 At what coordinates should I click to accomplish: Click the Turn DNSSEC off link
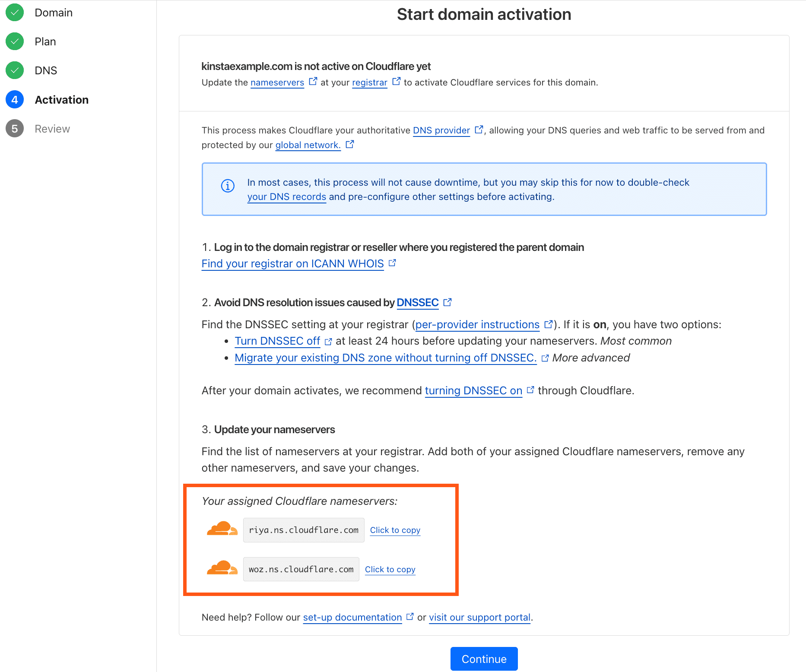277,341
